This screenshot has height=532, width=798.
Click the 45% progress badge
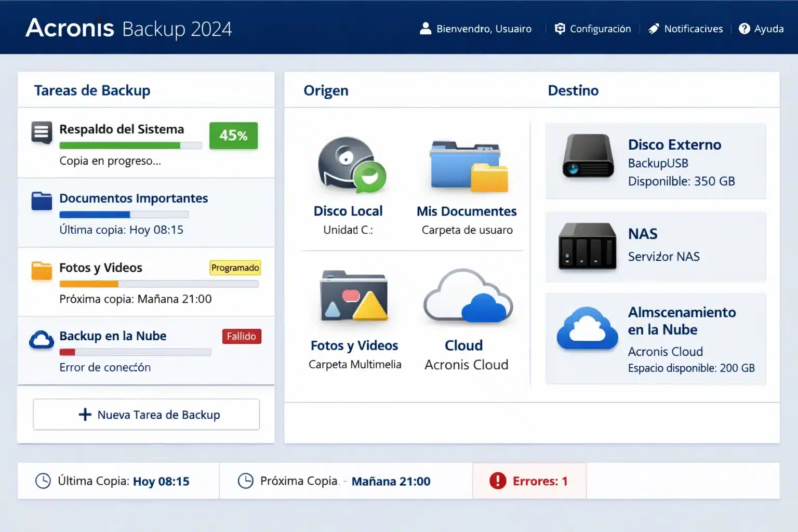[x=233, y=136]
